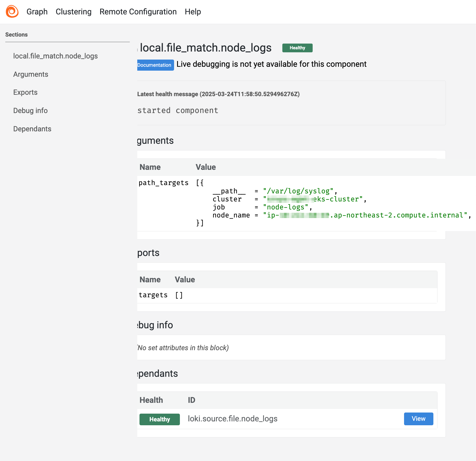View the loki.source.file.node_logs dependant
The width and height of the screenshot is (476, 461).
click(x=418, y=419)
